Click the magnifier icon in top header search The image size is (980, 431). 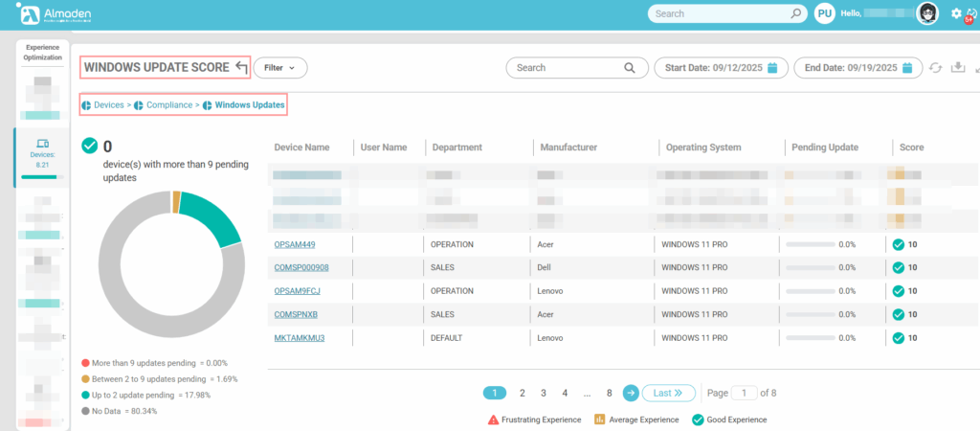796,14
